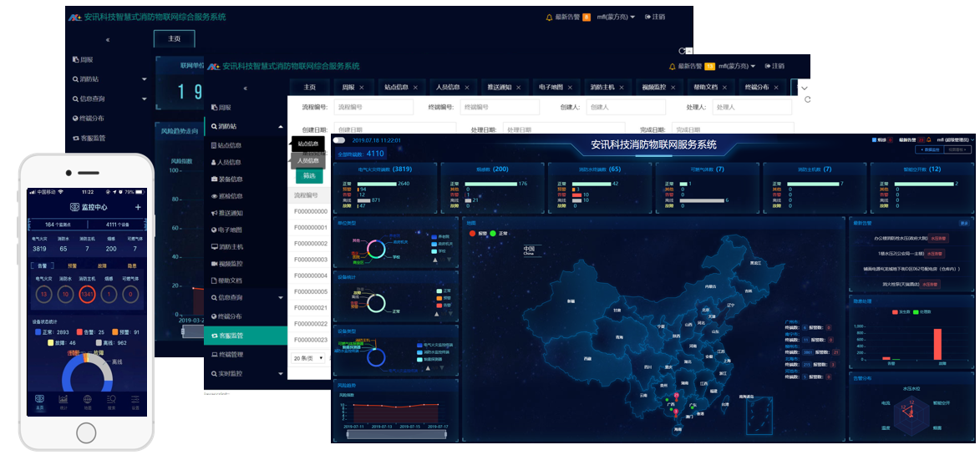The width and height of the screenshot is (980, 455).
Task: Tap the 消防主机 alarm circle showing 1341
Action: pos(88,294)
